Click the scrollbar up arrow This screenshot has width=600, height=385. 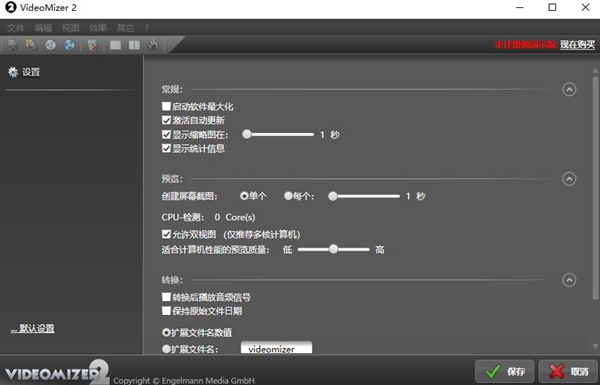click(595, 70)
